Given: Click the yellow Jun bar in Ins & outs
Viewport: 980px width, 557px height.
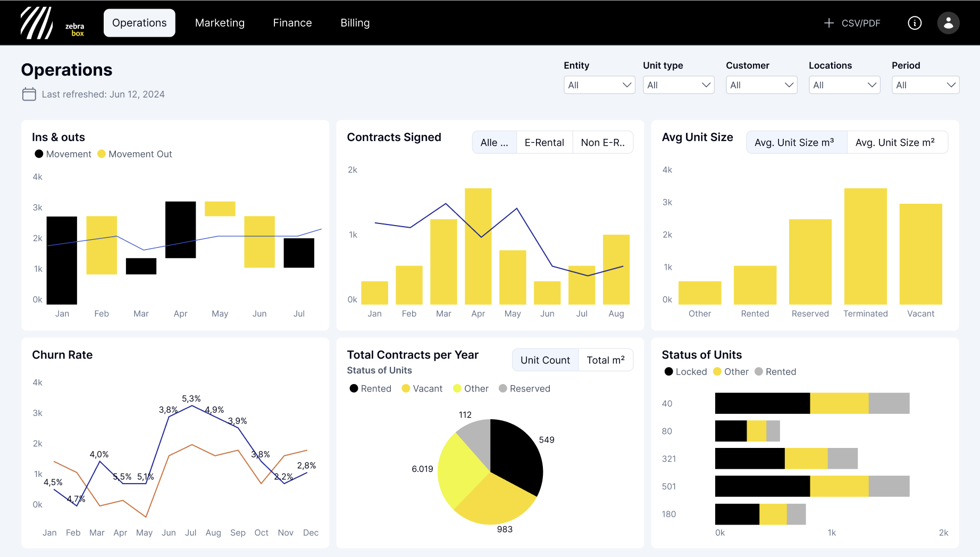Looking at the screenshot, I should click(259, 242).
